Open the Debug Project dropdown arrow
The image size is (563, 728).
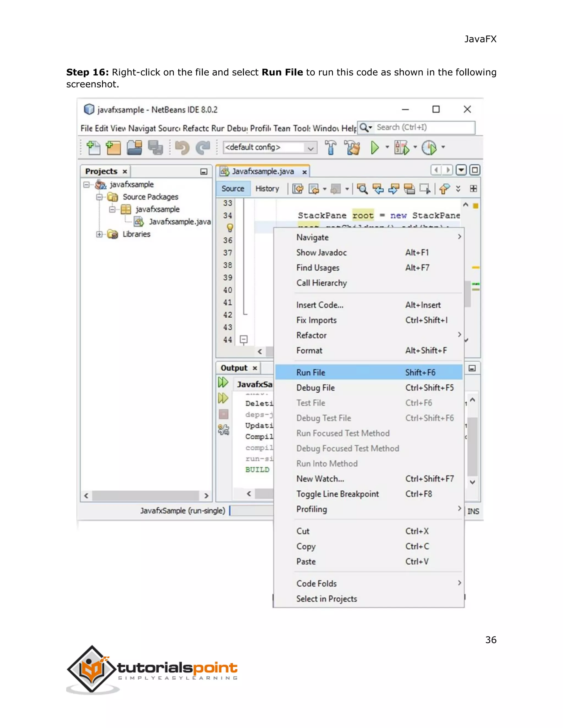click(x=415, y=147)
